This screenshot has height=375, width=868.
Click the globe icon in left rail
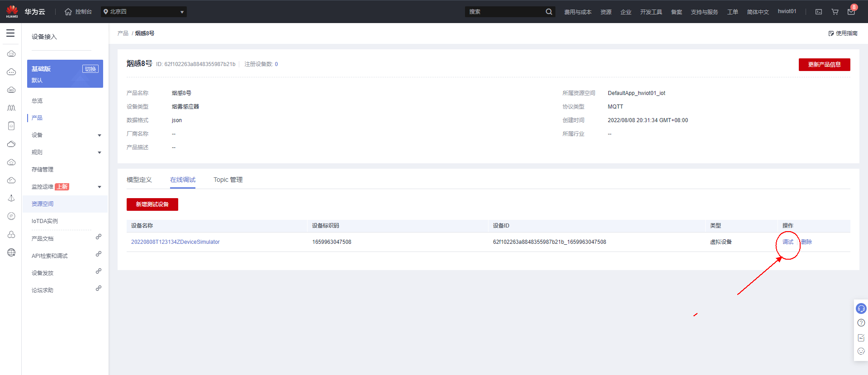[x=11, y=252]
